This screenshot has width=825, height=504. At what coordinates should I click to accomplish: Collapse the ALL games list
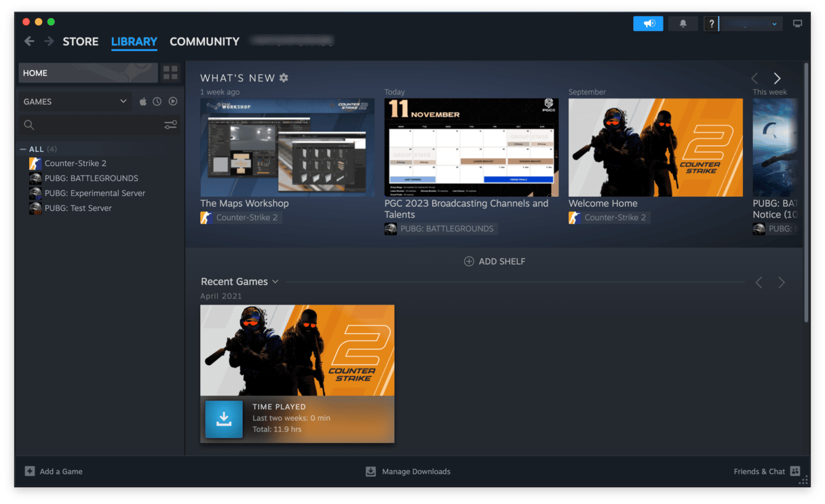click(23, 149)
